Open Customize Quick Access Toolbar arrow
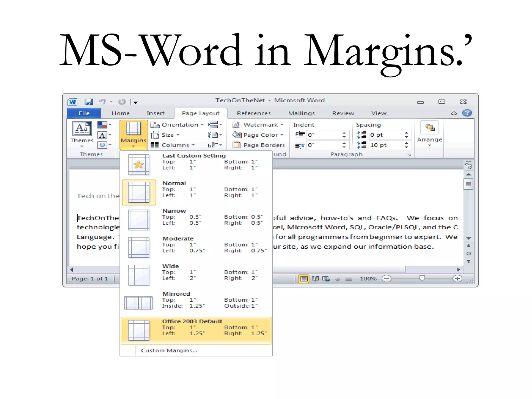Viewport: 532px width, 399px height. pyautogui.click(x=136, y=102)
